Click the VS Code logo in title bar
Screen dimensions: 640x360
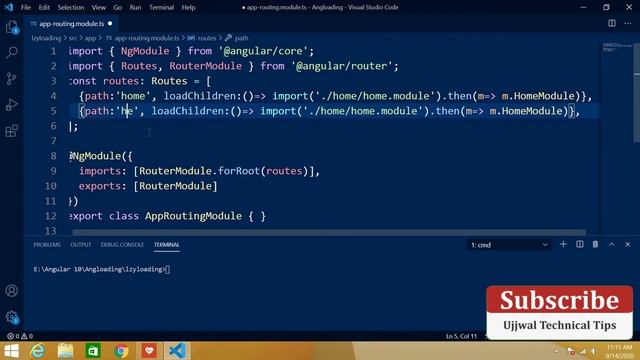coord(9,7)
